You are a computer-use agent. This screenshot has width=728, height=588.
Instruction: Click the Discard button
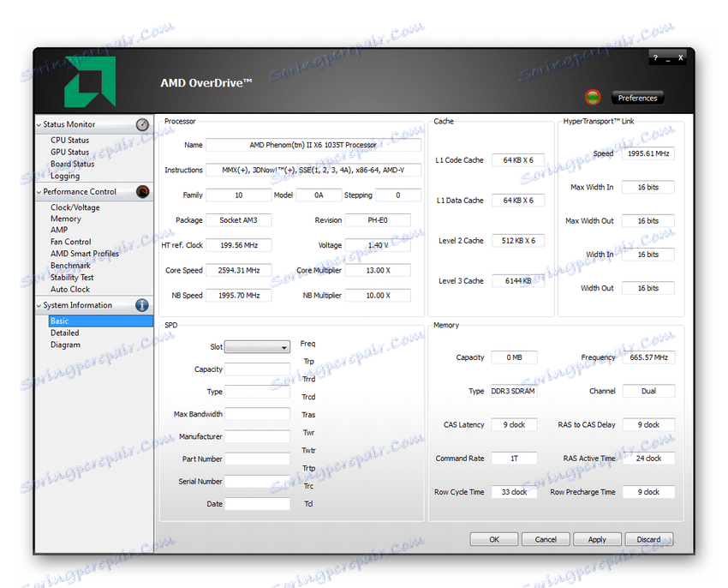(648, 539)
